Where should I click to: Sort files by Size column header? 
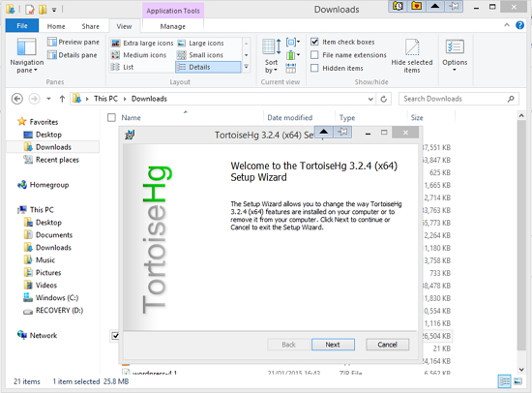click(x=417, y=117)
